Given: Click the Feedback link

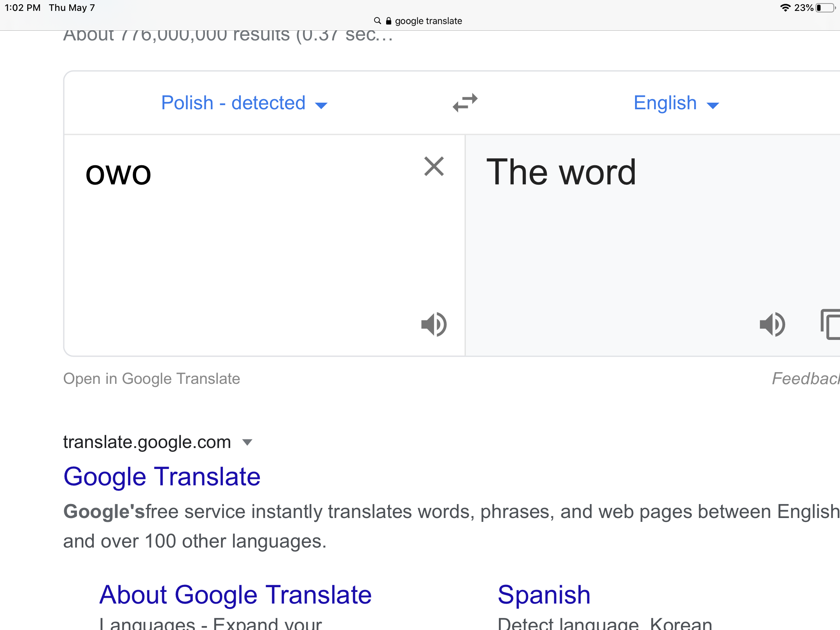Looking at the screenshot, I should coord(805,378).
